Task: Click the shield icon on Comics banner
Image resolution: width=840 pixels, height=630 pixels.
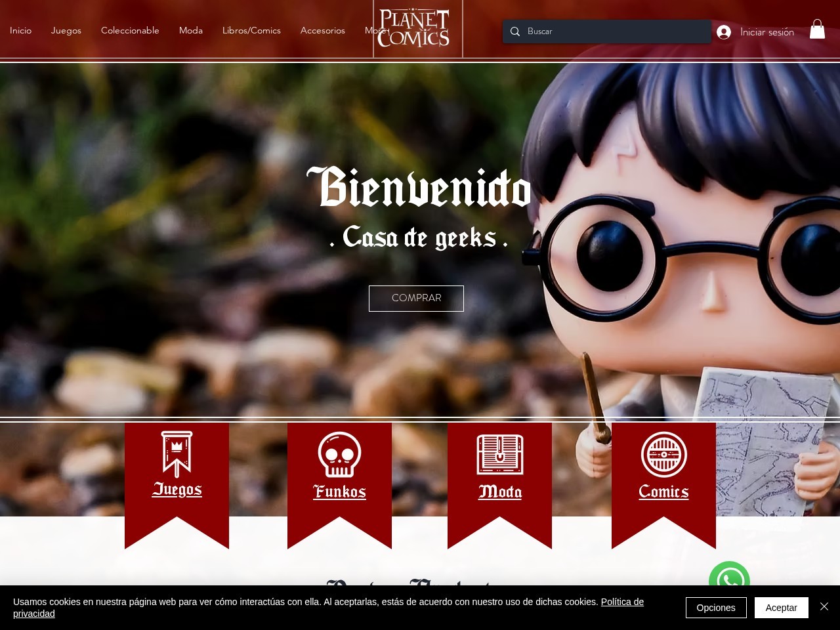Action: [x=663, y=453]
